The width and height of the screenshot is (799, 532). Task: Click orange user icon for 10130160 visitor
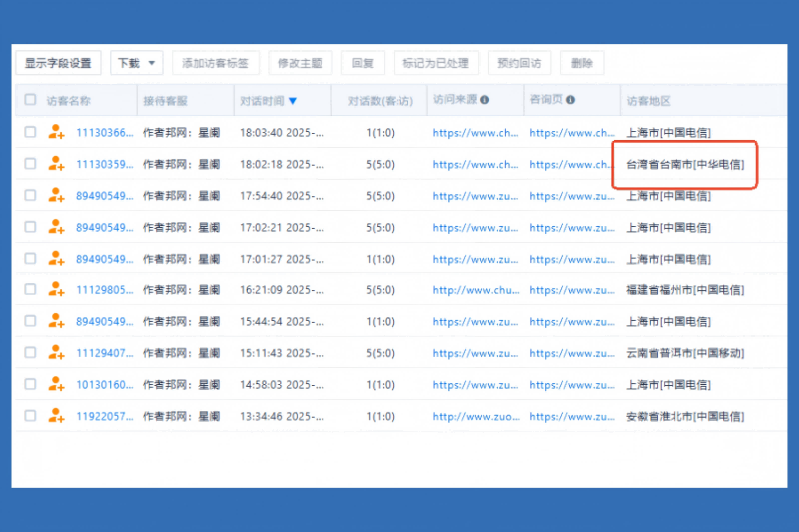[x=56, y=385]
